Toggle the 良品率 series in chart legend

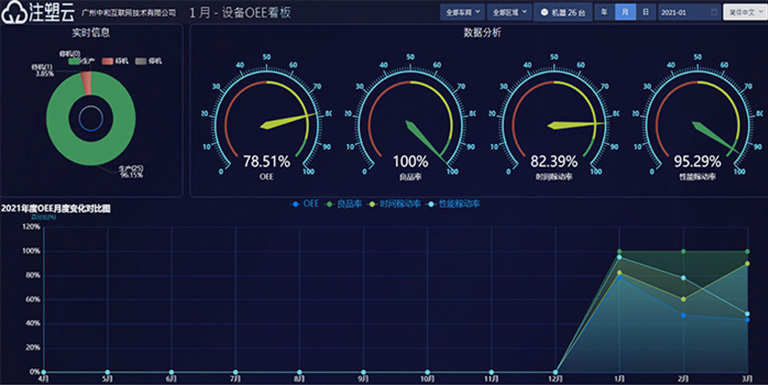[x=344, y=204]
